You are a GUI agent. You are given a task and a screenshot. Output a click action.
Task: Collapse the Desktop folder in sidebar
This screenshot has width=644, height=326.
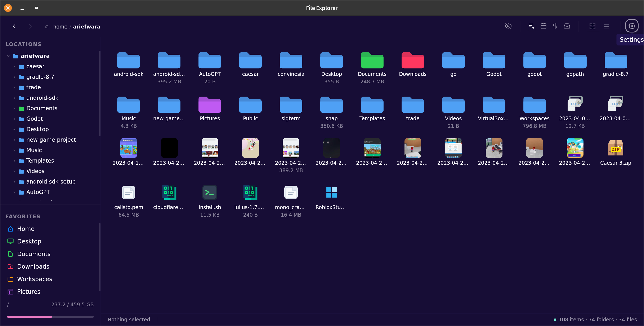[14, 129]
